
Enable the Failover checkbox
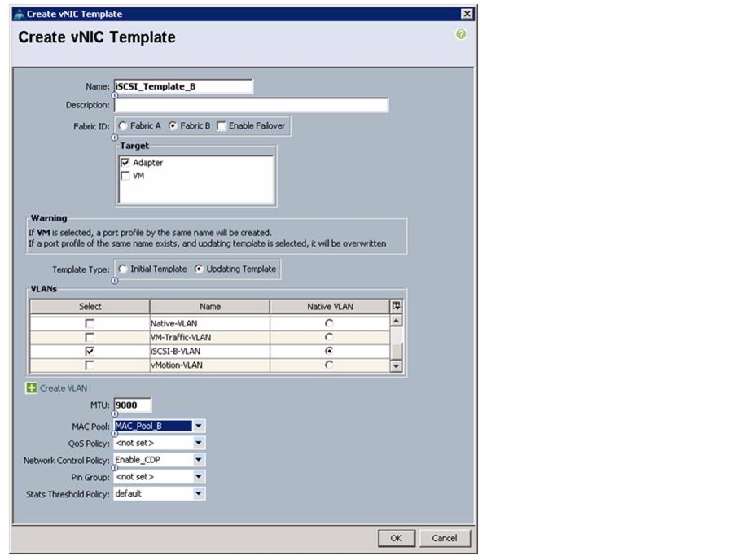coord(222,126)
